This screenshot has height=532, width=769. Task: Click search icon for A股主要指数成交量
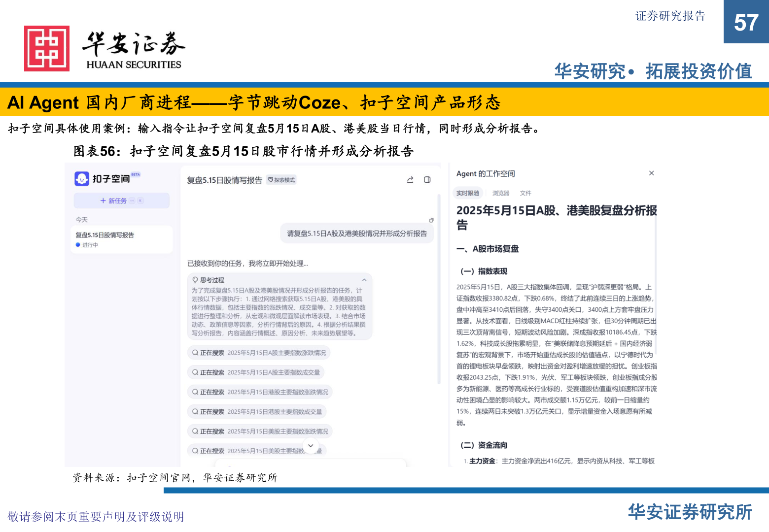coord(195,372)
